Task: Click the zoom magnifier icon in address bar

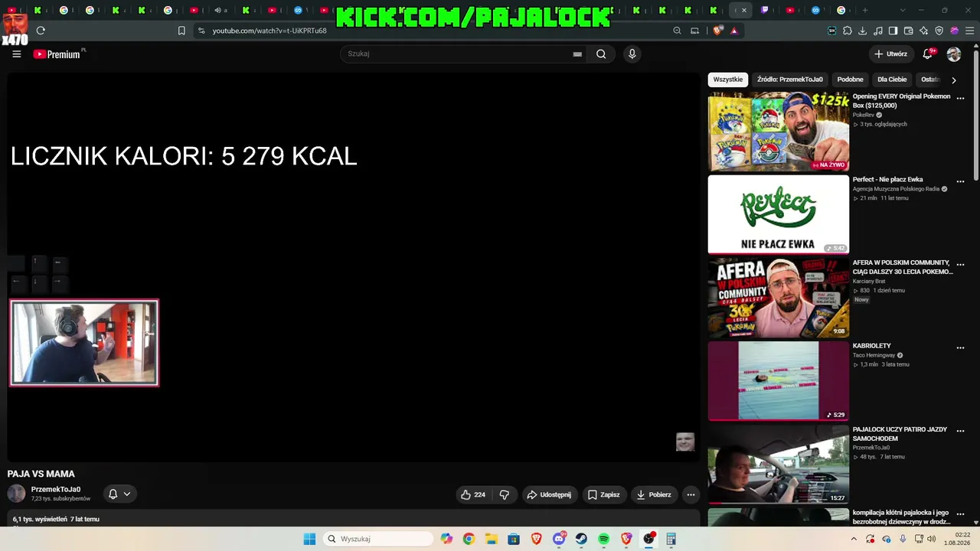Action: pos(677,31)
